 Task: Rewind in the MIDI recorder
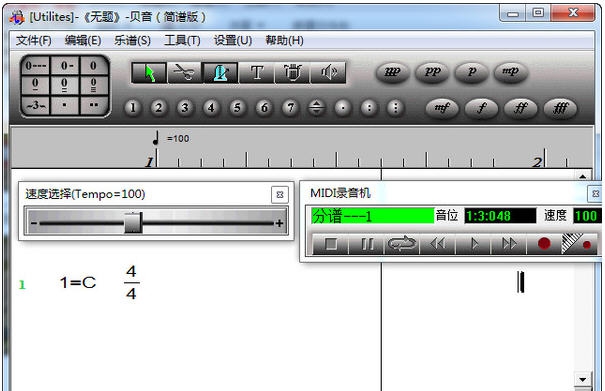point(438,244)
